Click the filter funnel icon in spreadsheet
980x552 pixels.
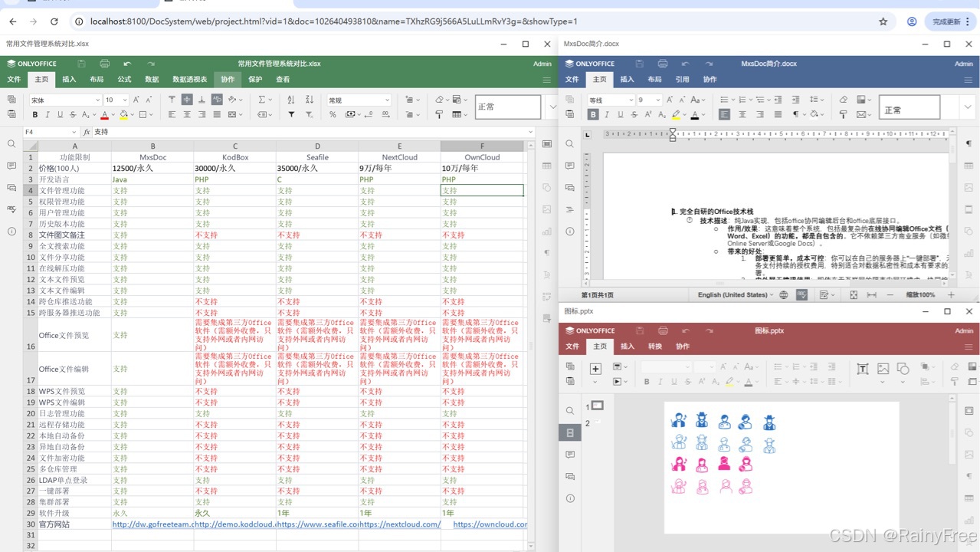(291, 114)
